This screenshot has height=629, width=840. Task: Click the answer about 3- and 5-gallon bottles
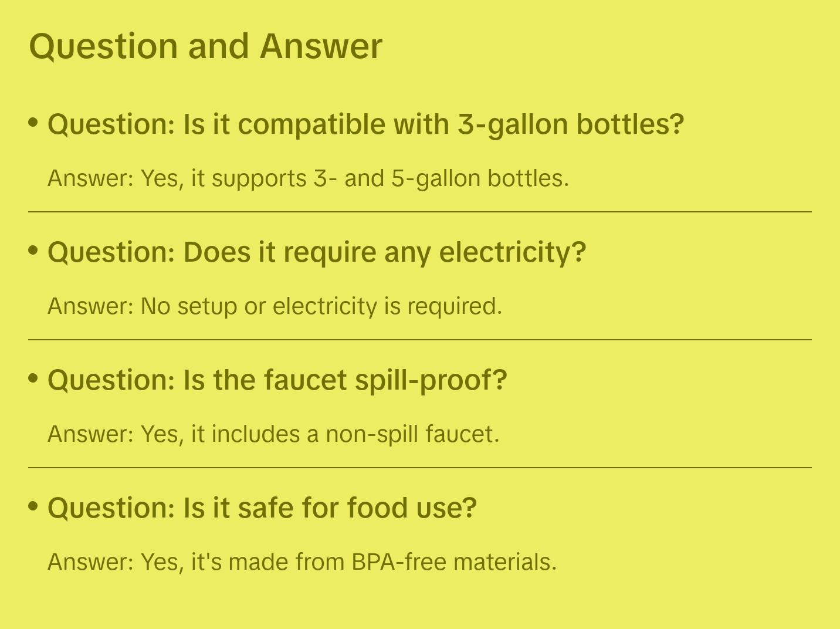[308, 178]
